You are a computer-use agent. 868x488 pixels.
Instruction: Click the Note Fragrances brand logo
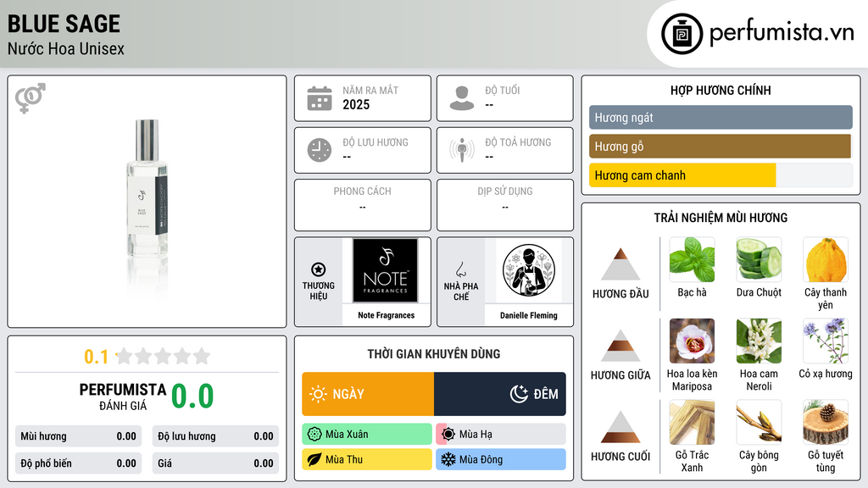(x=386, y=270)
